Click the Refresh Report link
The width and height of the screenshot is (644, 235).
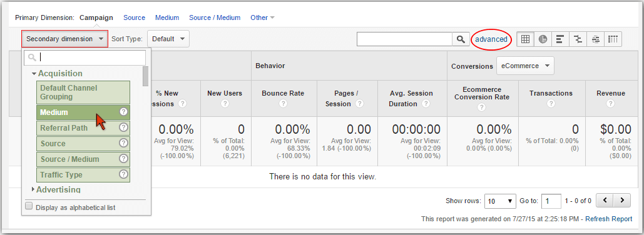pos(609,219)
